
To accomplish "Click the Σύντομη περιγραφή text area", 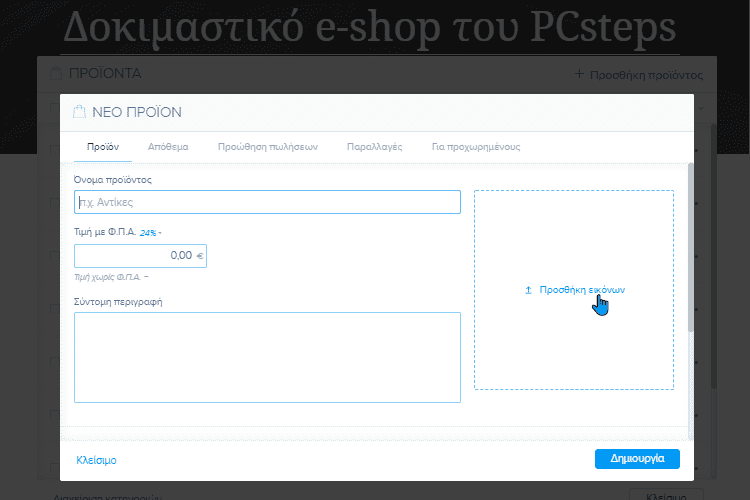I will tap(267, 357).
